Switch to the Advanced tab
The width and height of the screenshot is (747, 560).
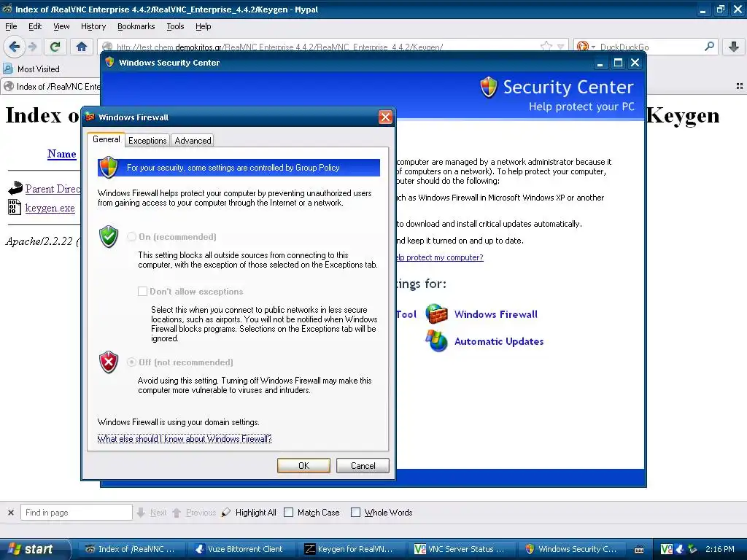point(193,141)
